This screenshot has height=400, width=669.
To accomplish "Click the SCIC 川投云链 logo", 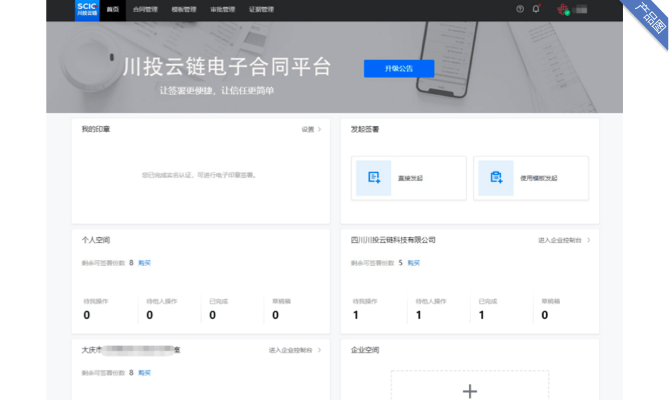I will coord(87,9).
